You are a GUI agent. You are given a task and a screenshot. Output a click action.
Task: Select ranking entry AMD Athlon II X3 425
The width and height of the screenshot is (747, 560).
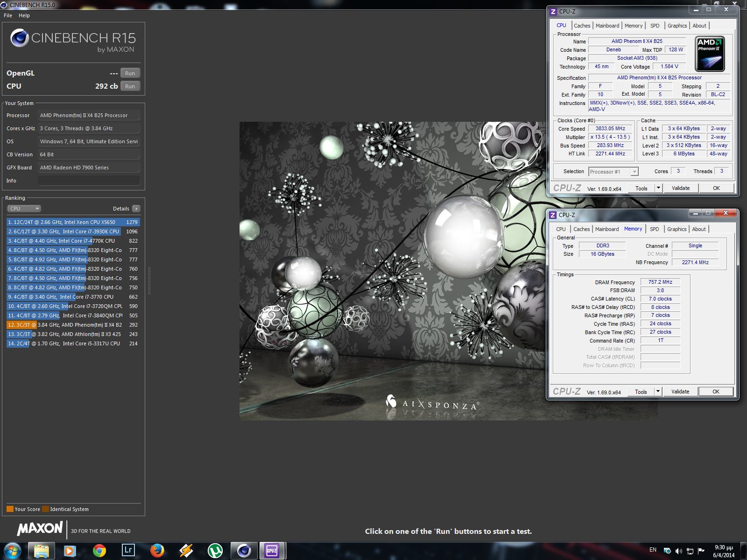click(73, 334)
